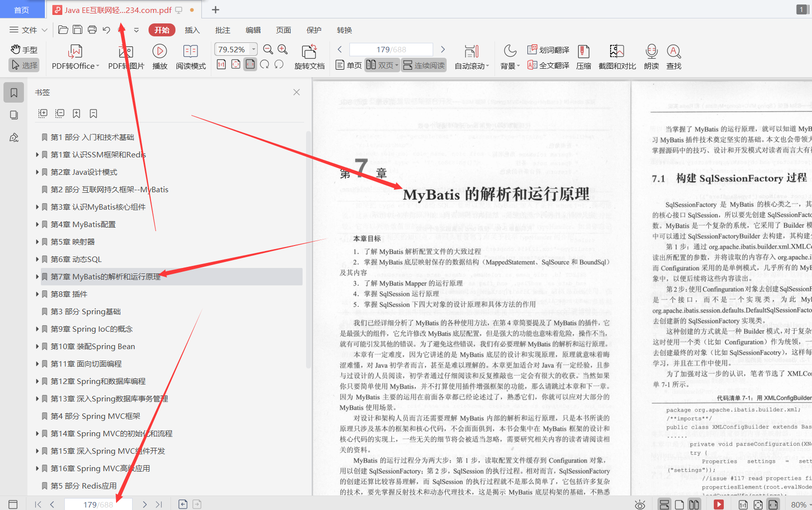Switch to the 首页 home tab
The image size is (812, 510).
[x=21, y=10]
